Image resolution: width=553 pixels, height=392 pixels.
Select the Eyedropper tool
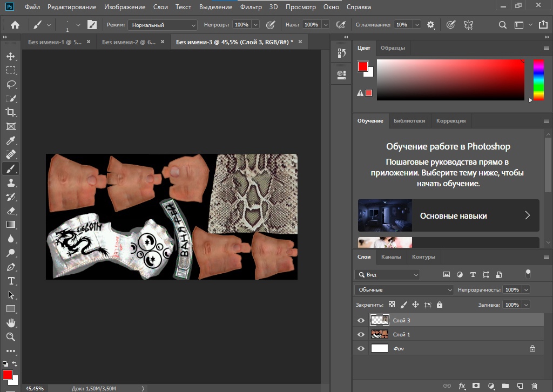(x=10, y=140)
